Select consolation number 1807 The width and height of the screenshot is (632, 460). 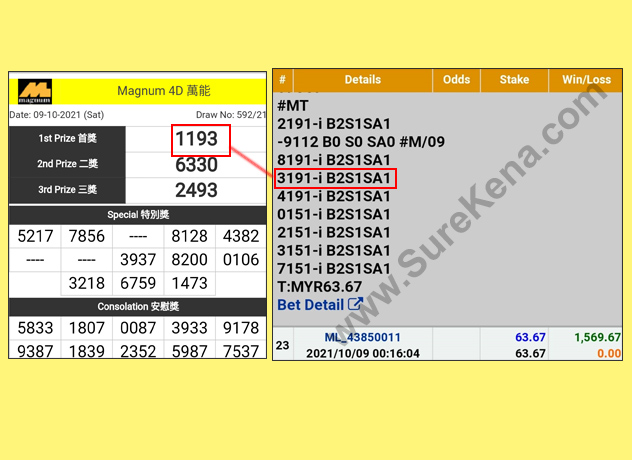(87, 328)
